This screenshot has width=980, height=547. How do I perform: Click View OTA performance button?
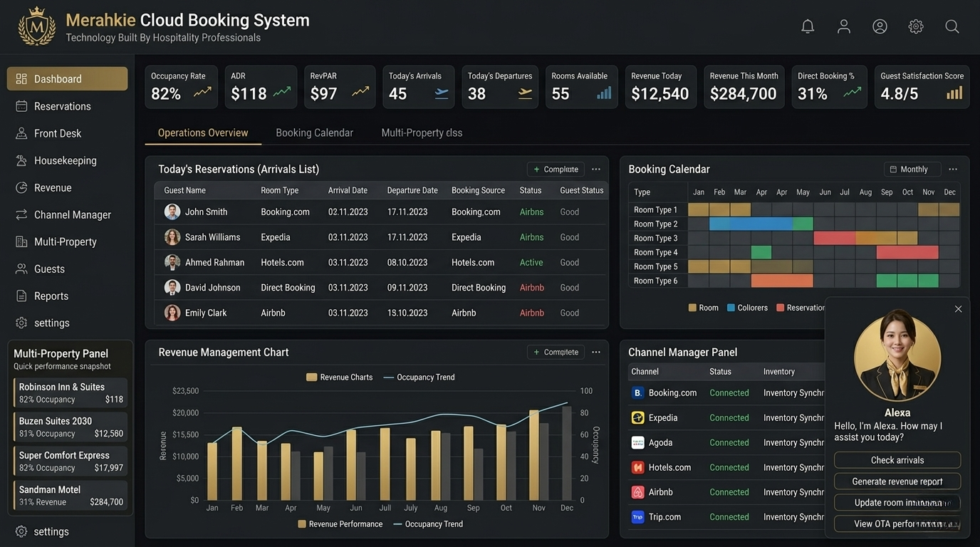897,523
